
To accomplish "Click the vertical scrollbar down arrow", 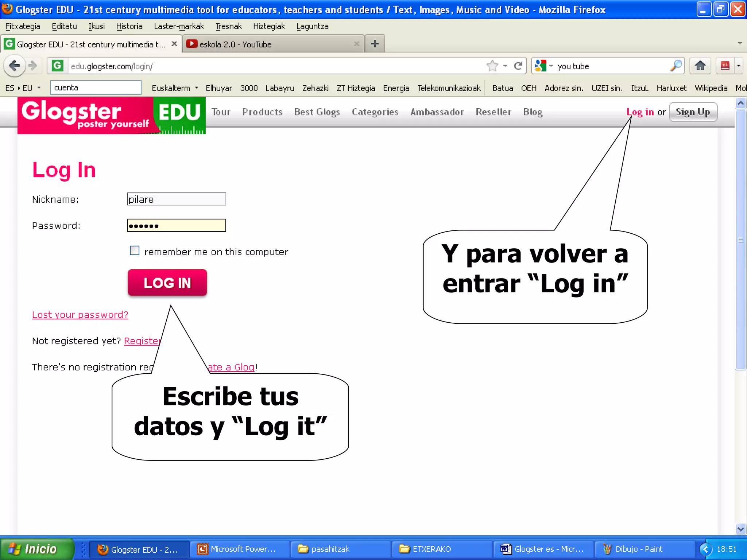I will (x=740, y=529).
